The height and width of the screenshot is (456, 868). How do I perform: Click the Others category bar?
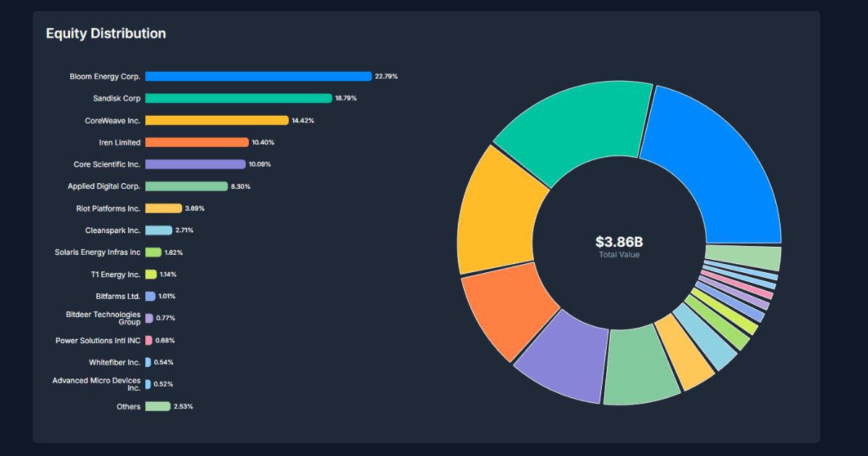click(x=158, y=406)
